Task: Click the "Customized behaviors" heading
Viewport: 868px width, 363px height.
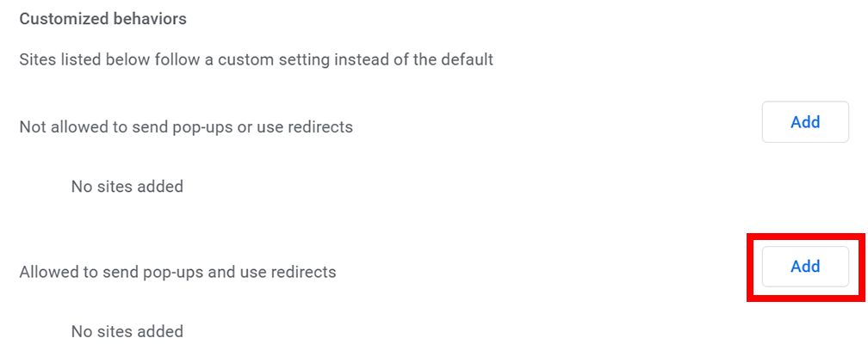Action: pos(103,18)
